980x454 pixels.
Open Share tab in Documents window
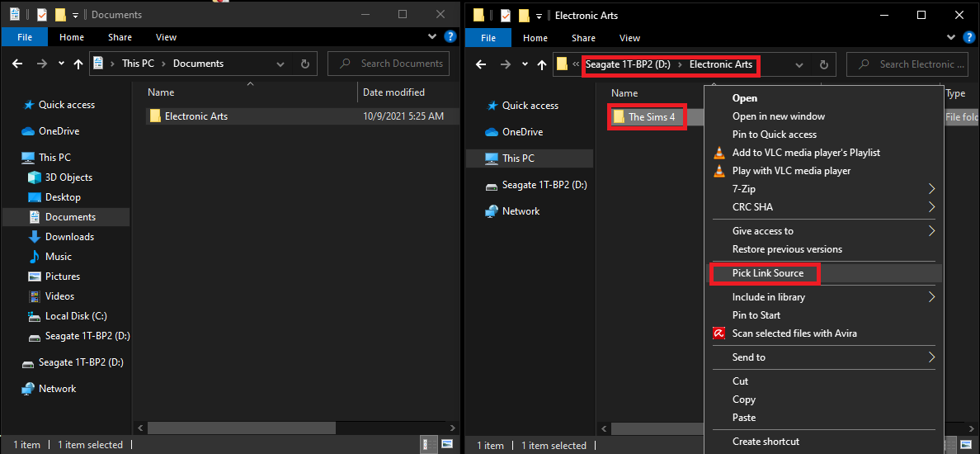click(120, 37)
